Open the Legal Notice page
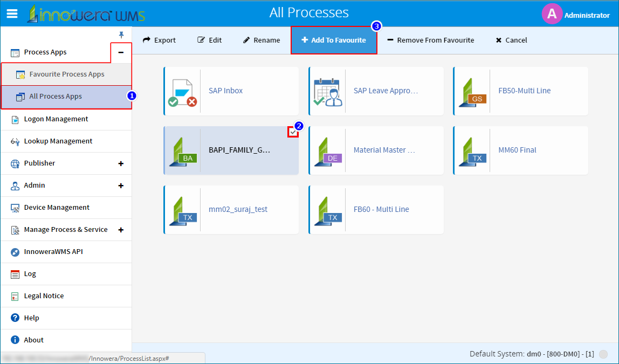The width and height of the screenshot is (619, 364). coord(66,296)
